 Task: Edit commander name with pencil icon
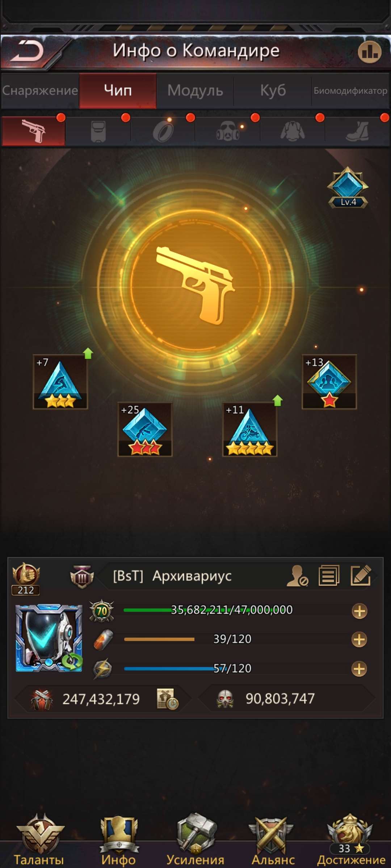click(361, 575)
